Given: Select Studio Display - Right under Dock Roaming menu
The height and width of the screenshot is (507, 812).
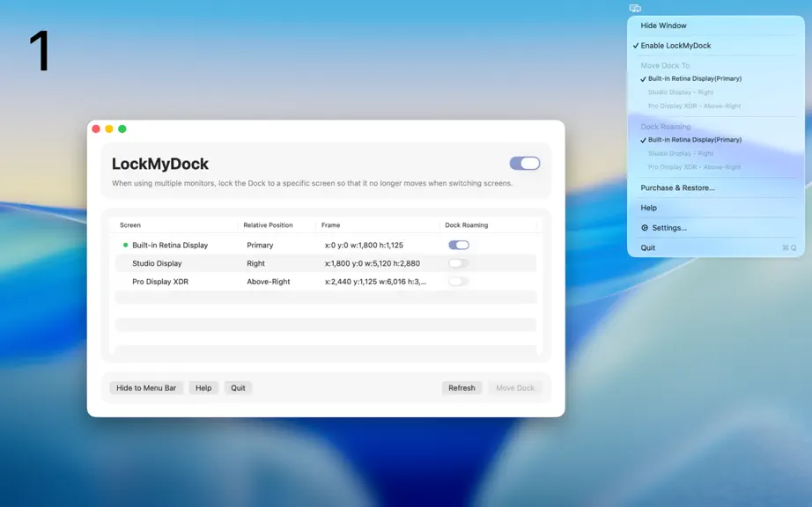Looking at the screenshot, I should coord(681,153).
